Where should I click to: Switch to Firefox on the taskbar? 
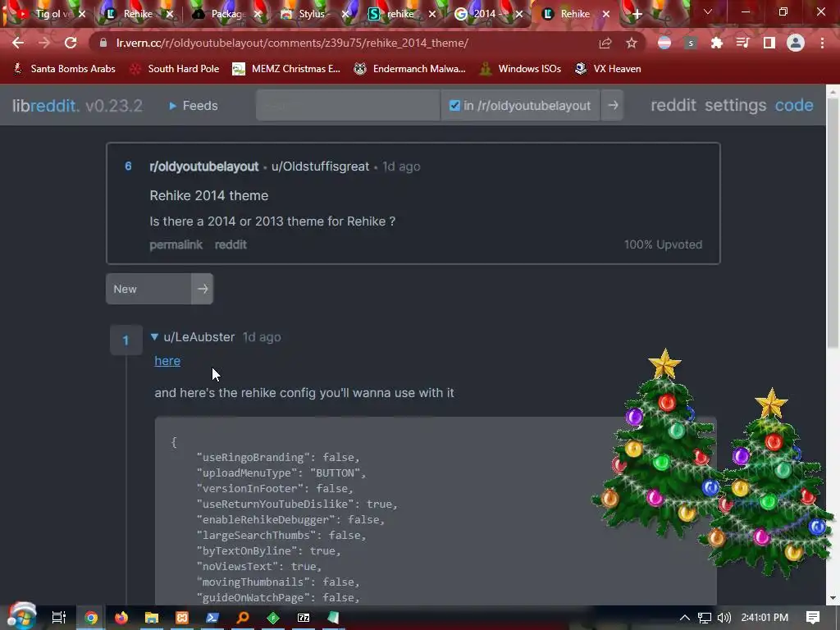pos(121,618)
